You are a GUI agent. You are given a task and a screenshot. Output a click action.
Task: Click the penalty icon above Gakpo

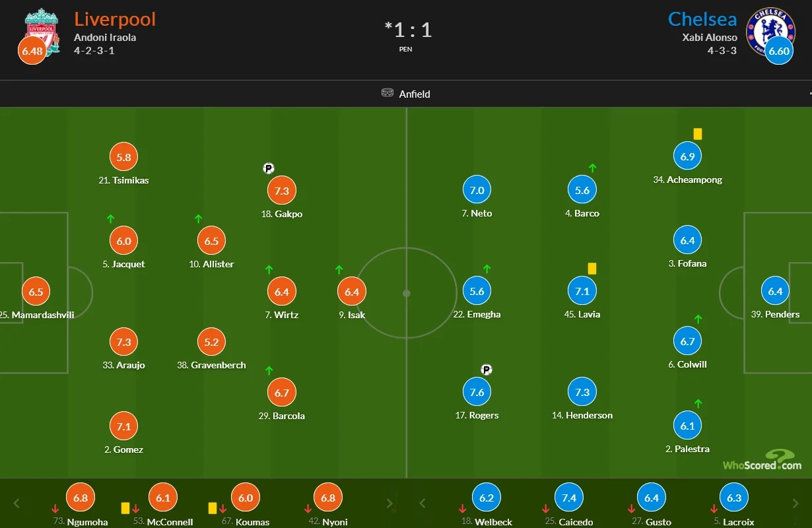(268, 168)
